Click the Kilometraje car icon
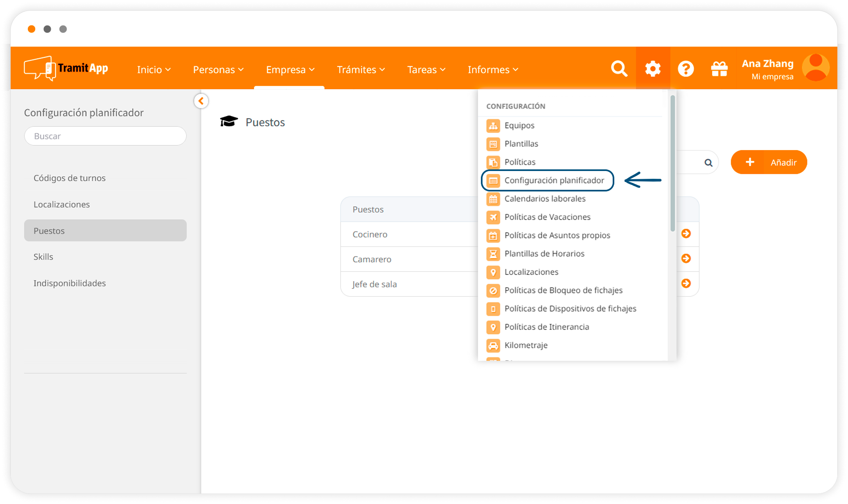The height and width of the screenshot is (504, 848). (x=493, y=345)
